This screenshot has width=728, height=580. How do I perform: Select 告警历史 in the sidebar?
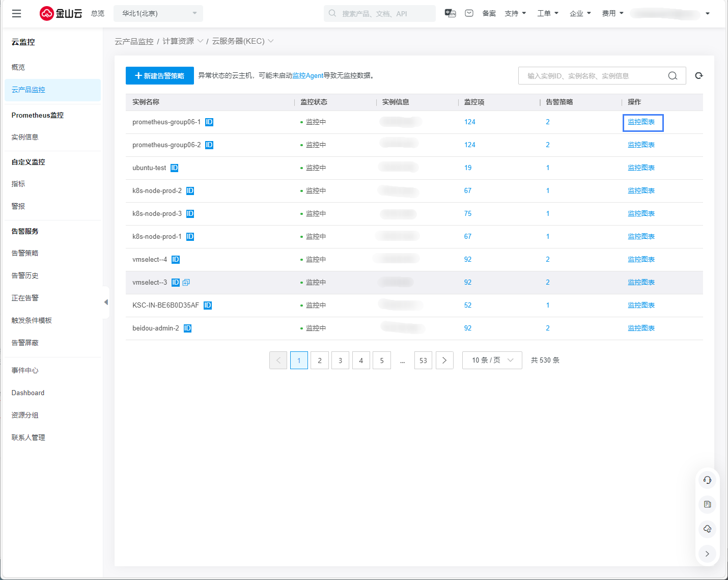[x=25, y=275]
